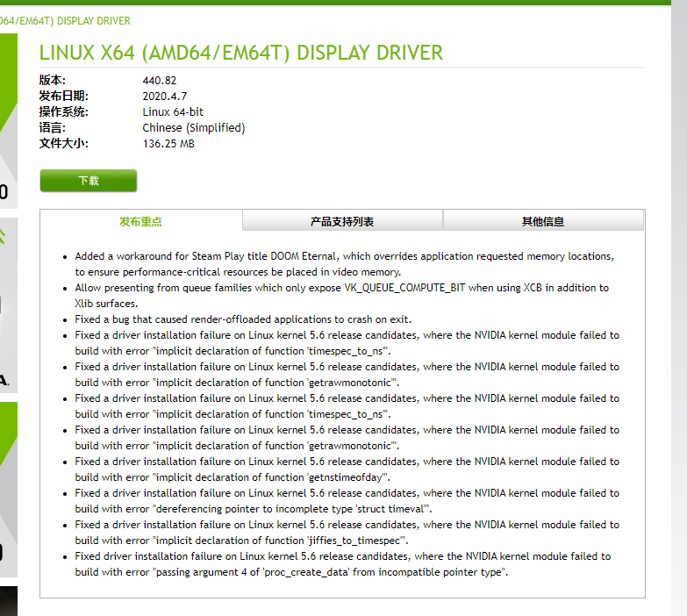Click the green 下载 download button
Image resolution: width=687 pixels, height=616 pixels.
pyautogui.click(x=89, y=181)
